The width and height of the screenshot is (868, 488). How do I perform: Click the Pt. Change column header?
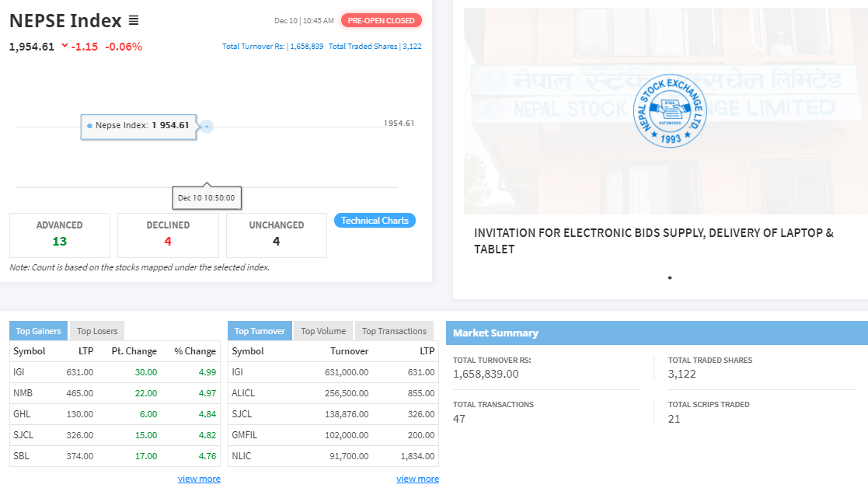[x=134, y=351]
